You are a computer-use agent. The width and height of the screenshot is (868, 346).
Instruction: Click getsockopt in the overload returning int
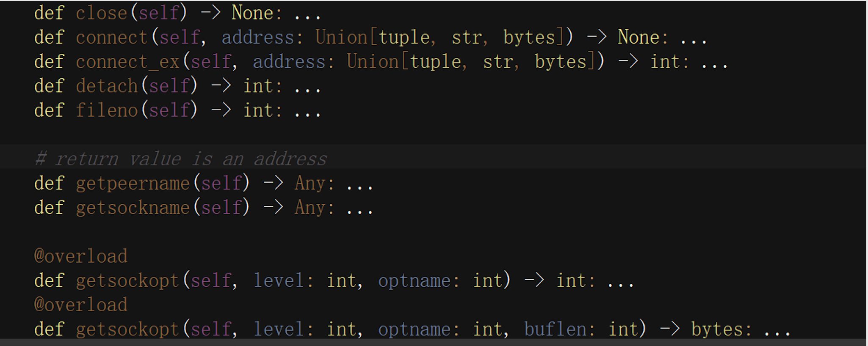[128, 281]
